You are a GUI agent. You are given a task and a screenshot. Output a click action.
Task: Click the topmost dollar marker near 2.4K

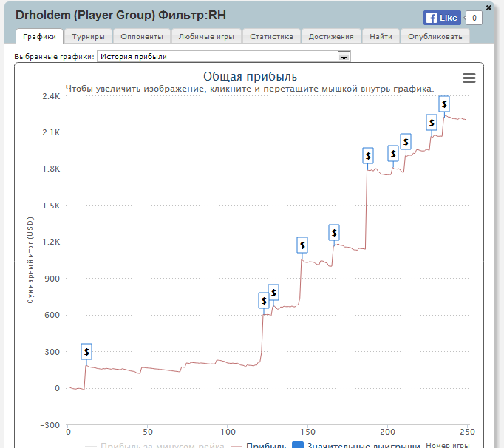click(444, 104)
